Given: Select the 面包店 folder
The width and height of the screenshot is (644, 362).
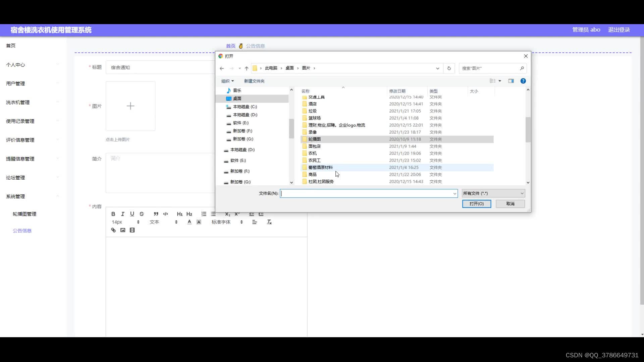Looking at the screenshot, I should (x=397, y=146).
